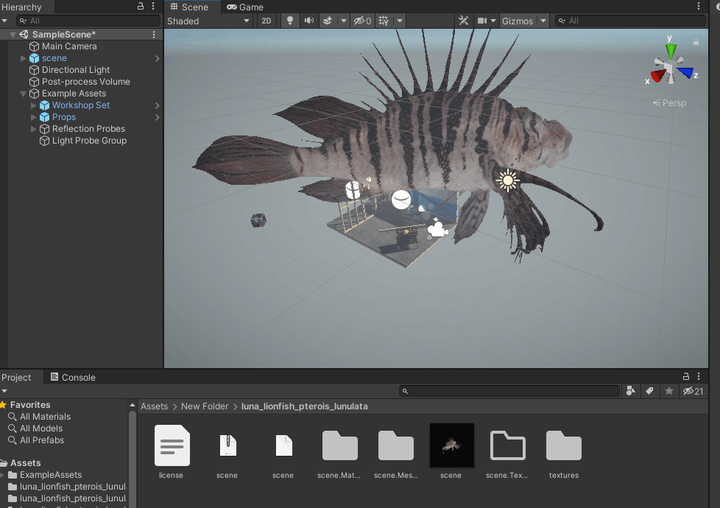
Task: Search by type icon in Project panel
Action: tap(630, 391)
